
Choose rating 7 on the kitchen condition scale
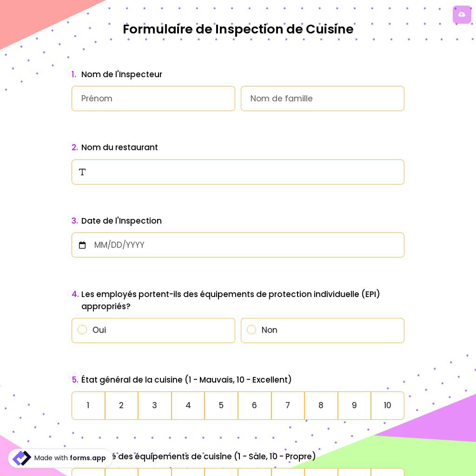(x=288, y=406)
